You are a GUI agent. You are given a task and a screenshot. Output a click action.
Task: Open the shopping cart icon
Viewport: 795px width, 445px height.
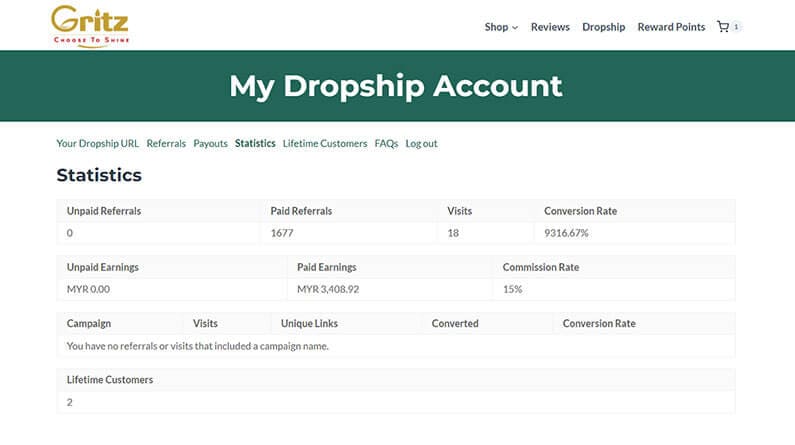(723, 27)
